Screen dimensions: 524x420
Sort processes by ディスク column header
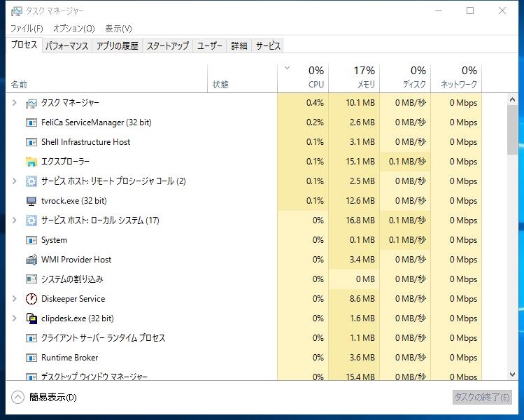[x=405, y=78]
